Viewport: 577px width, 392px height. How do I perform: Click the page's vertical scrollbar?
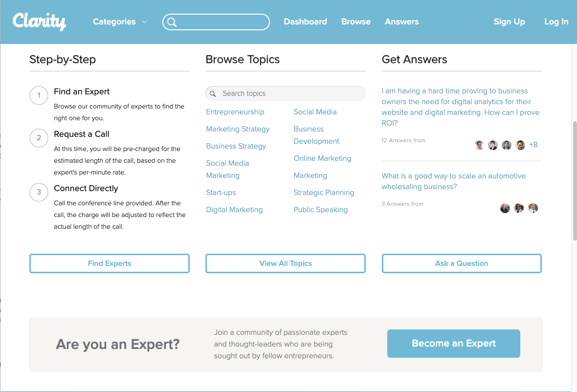[x=574, y=181]
